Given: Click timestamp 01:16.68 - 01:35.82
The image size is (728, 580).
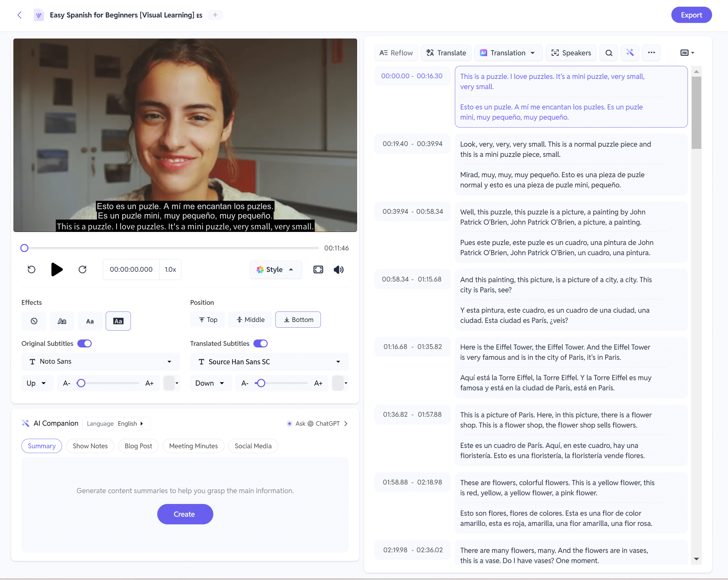Looking at the screenshot, I should click(412, 346).
